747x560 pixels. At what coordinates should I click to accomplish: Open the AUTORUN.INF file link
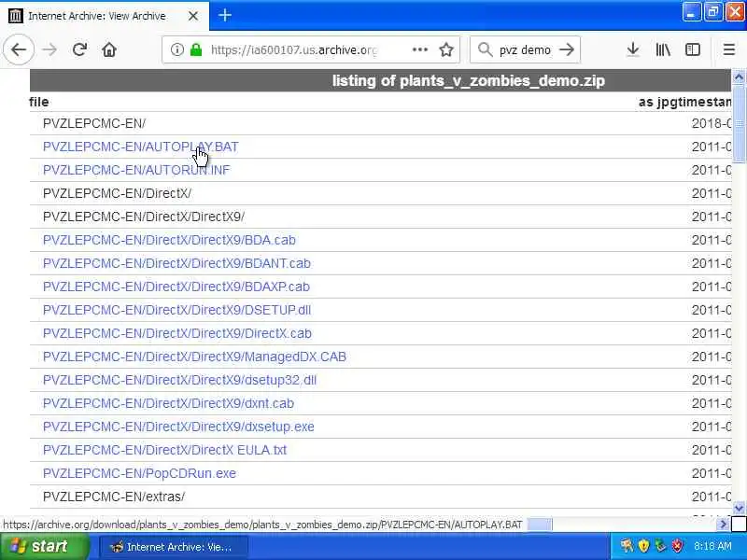pos(136,170)
